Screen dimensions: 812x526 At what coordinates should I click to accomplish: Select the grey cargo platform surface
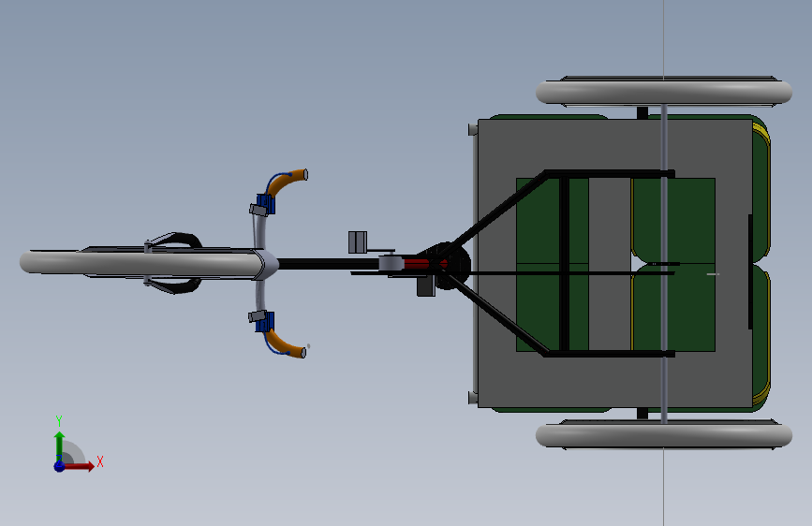(614, 263)
